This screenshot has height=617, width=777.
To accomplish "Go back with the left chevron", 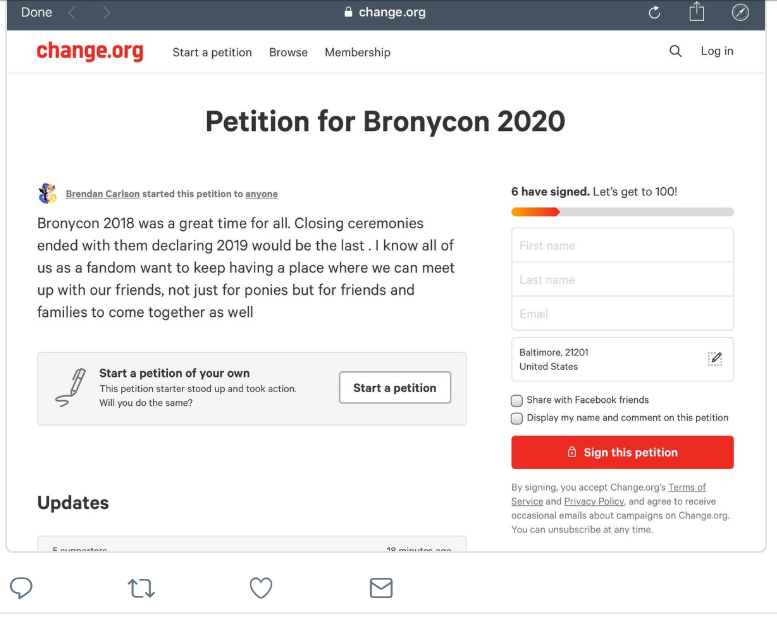I will tap(72, 12).
